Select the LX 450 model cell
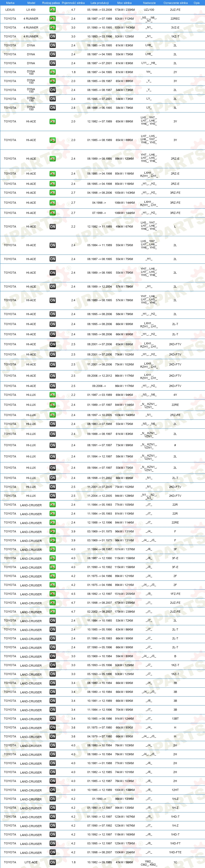 pos(31,10)
